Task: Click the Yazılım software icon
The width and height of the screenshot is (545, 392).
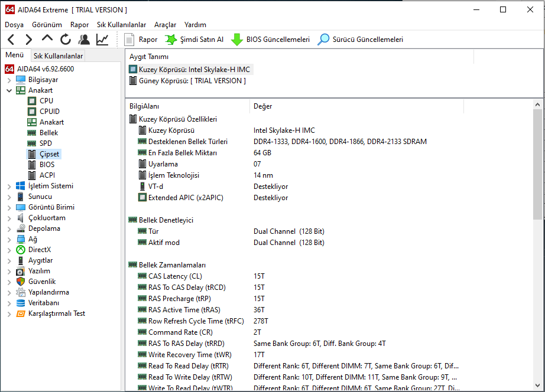Action: tap(21, 271)
